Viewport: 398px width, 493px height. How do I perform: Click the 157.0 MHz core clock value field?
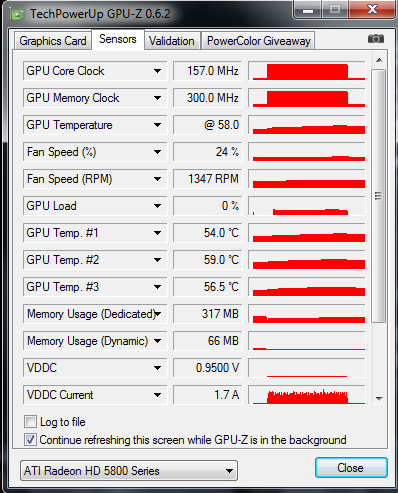coord(207,71)
